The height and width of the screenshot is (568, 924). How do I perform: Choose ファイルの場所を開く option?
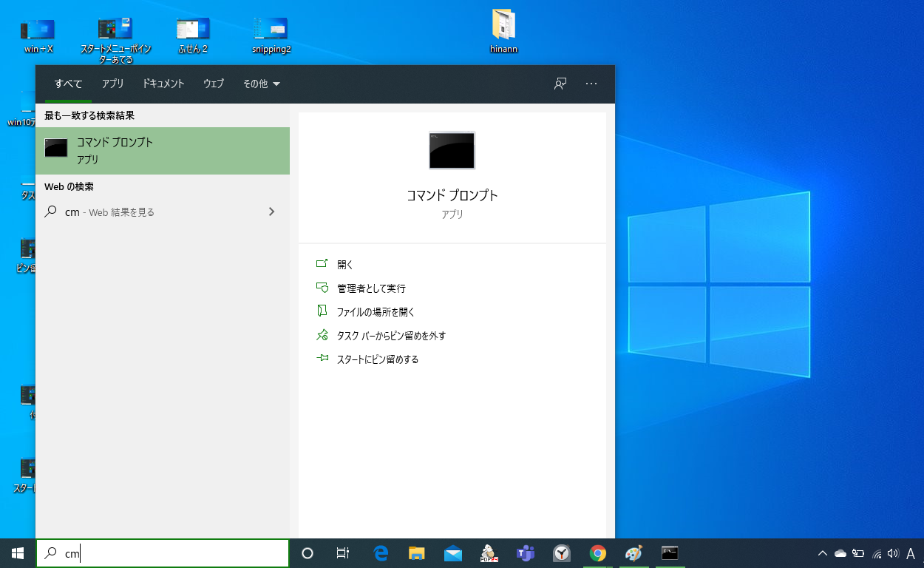pyautogui.click(x=376, y=312)
